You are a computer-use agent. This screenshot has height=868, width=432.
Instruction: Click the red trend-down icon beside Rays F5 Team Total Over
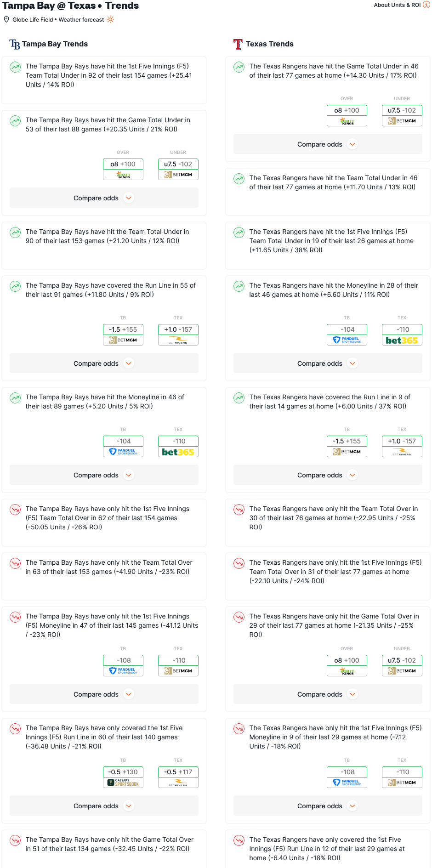pos(16,510)
